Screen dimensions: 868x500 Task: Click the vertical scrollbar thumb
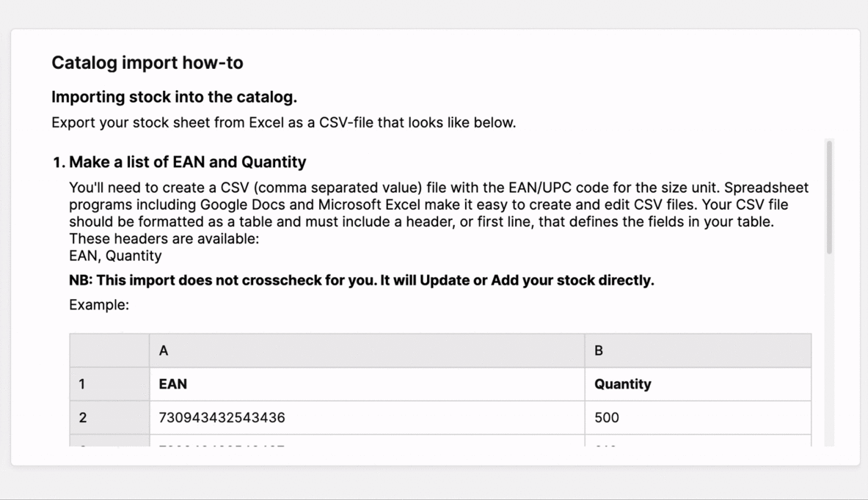click(829, 196)
